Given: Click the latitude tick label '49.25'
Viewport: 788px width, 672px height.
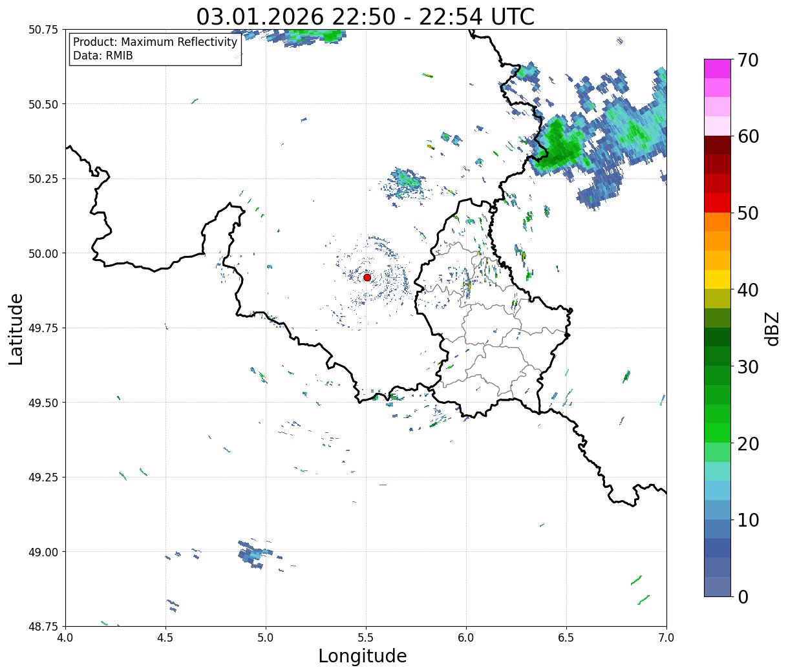Looking at the screenshot, I should click(x=43, y=478).
